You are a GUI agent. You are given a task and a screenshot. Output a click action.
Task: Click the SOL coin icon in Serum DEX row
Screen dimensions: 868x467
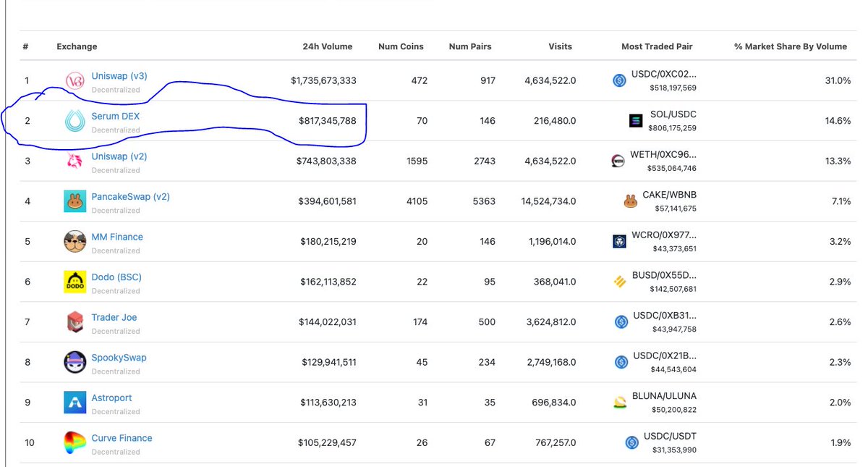click(x=636, y=121)
